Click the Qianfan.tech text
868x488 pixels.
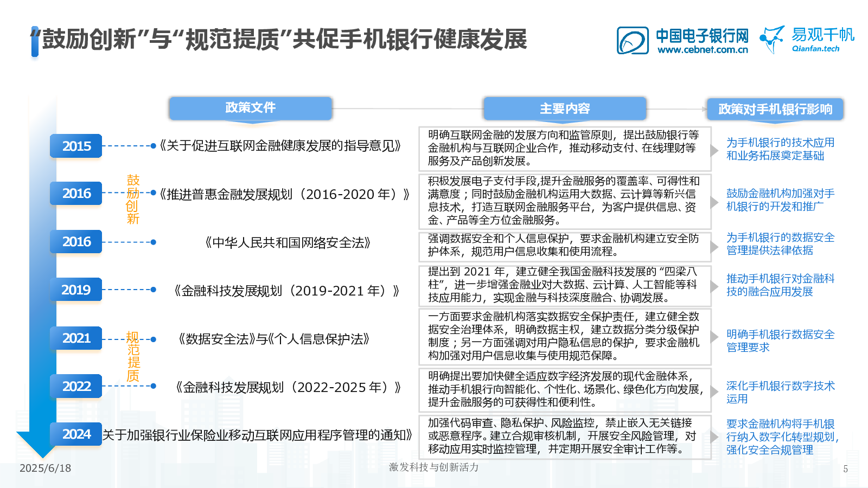[815, 48]
